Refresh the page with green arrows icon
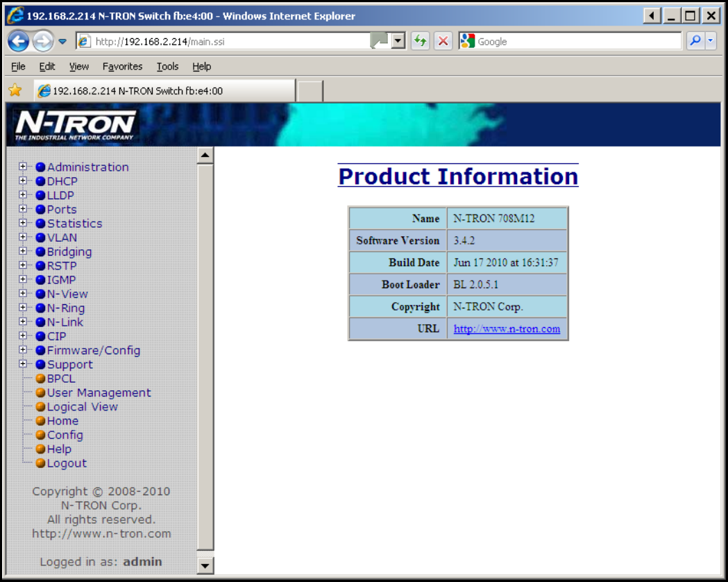Screen dimensions: 728x582 [x=420, y=42]
